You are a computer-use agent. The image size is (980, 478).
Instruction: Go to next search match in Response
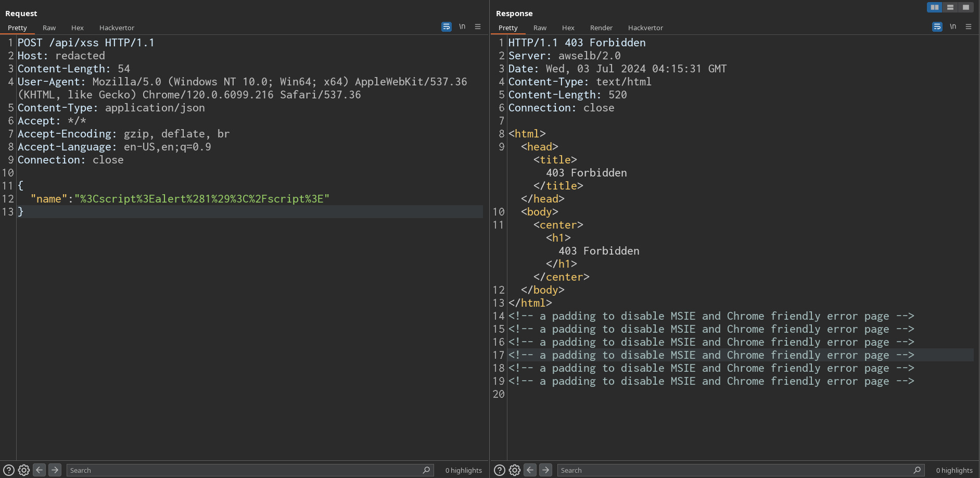(x=545, y=470)
